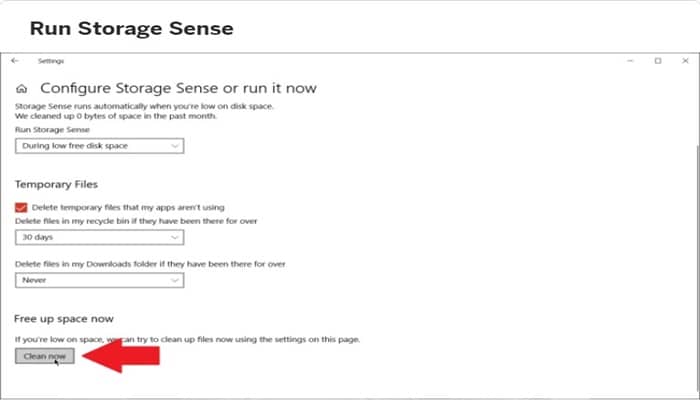700x400 pixels.
Task: Open Settings home via the house icon
Action: pos(21,89)
